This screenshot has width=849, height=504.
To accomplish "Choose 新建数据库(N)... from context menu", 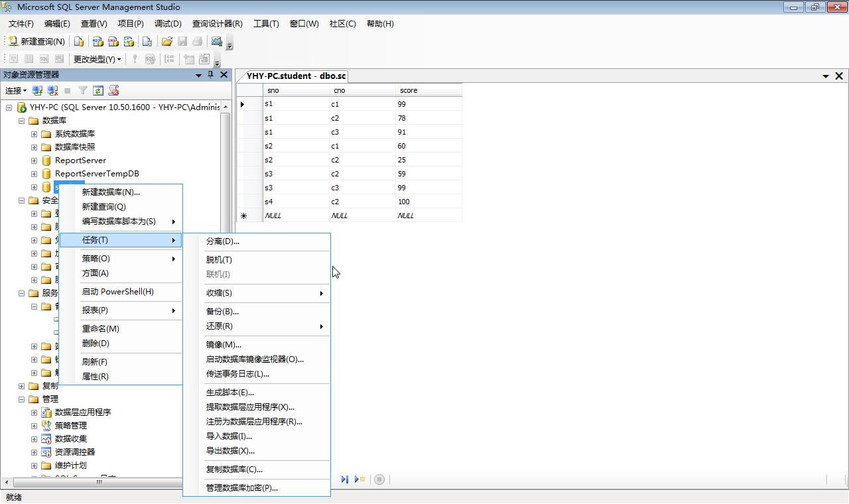I will 121,192.
